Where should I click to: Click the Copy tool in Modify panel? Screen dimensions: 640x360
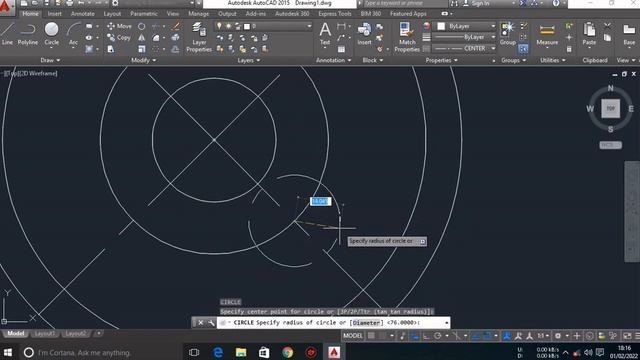(119, 38)
